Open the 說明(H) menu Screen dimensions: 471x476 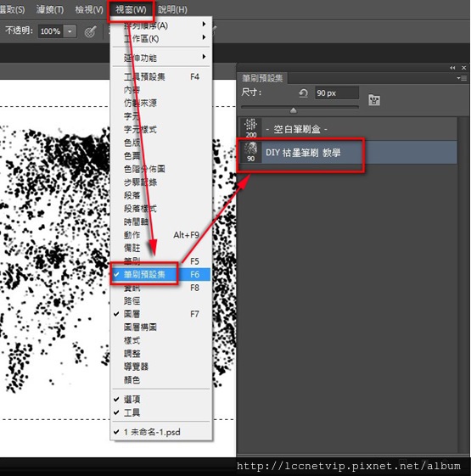pyautogui.click(x=172, y=9)
